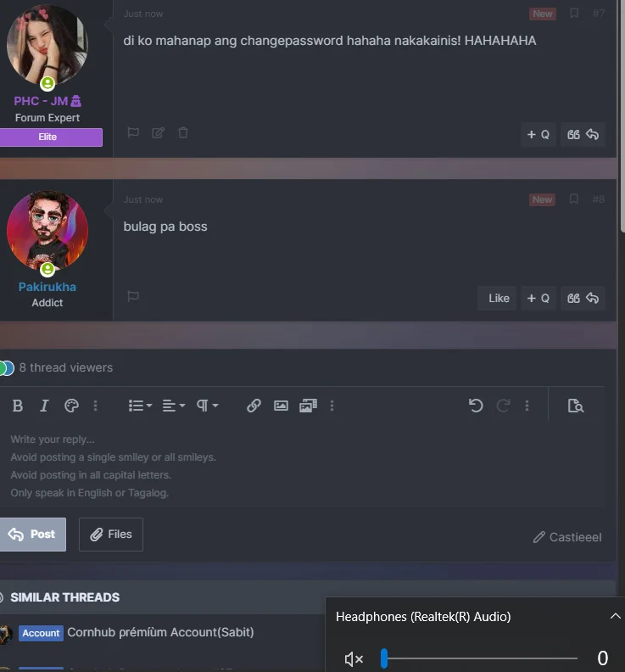Redo the last editor change
This screenshot has height=672, width=625.
point(503,406)
